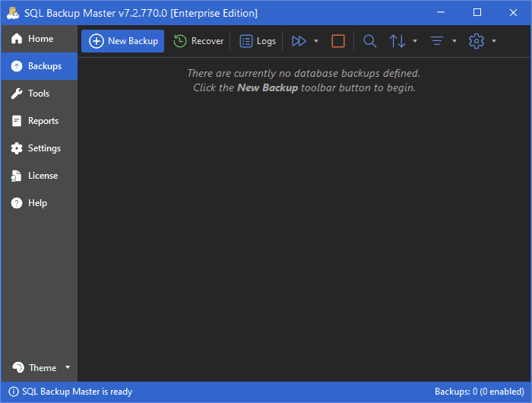Expand the filter dropdown arrow
The image size is (532, 403).
pyautogui.click(x=454, y=41)
